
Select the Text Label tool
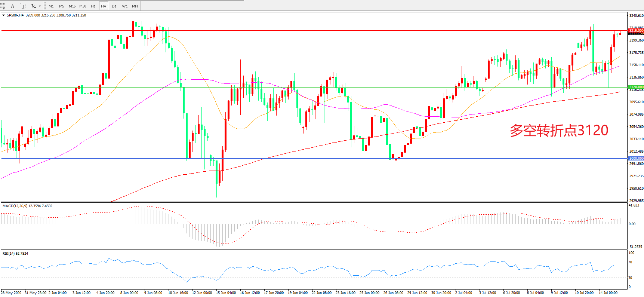point(23,6)
